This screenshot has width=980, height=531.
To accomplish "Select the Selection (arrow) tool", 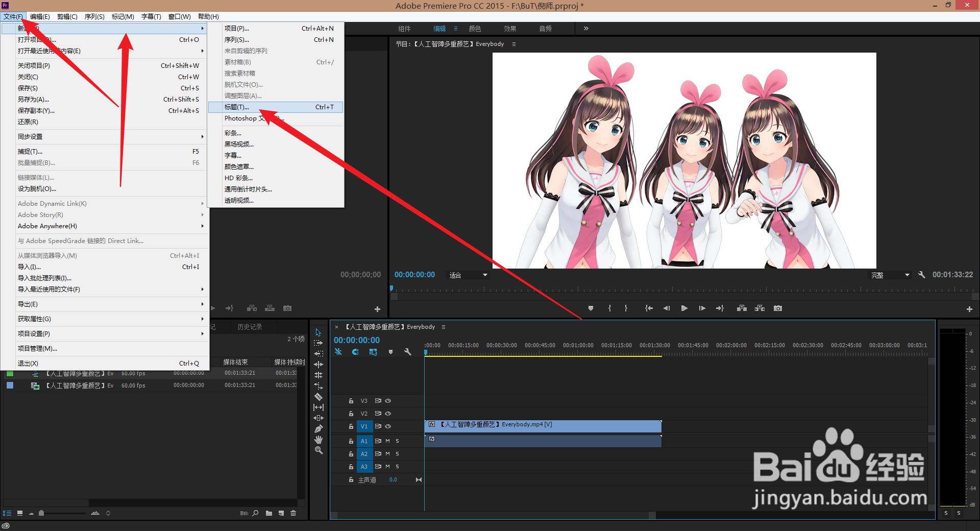I will tap(318, 332).
